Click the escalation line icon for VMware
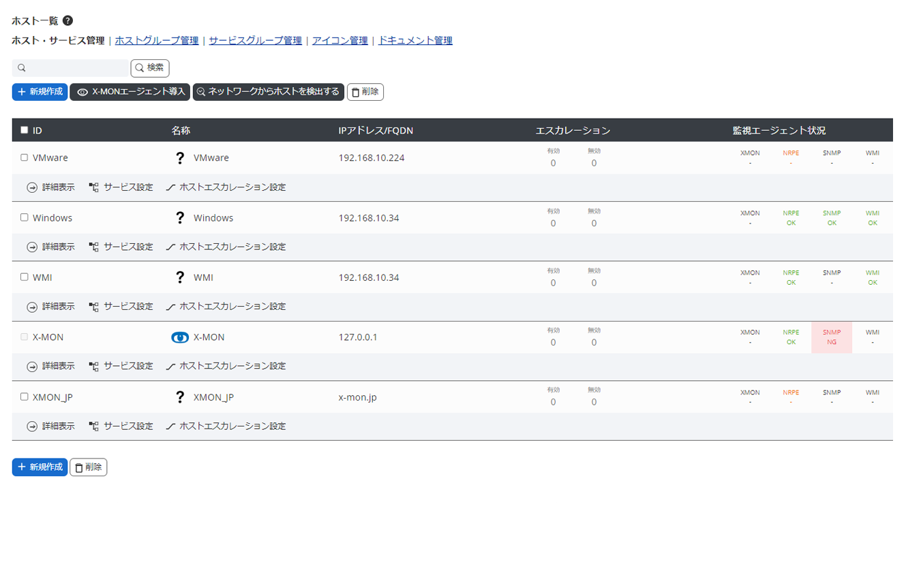Screen dimensions: 906x588 coord(170,187)
